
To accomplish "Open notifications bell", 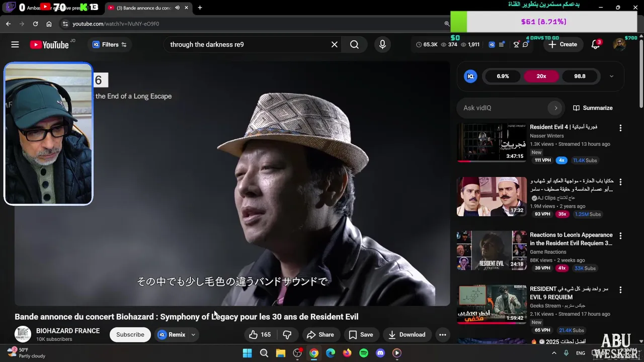I will pos(596,44).
